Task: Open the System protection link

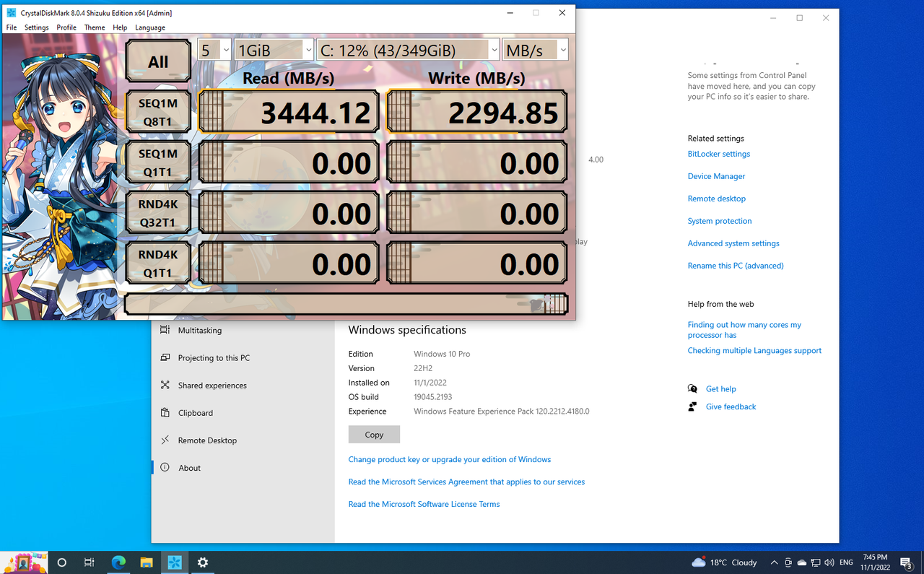Action: 720,221
